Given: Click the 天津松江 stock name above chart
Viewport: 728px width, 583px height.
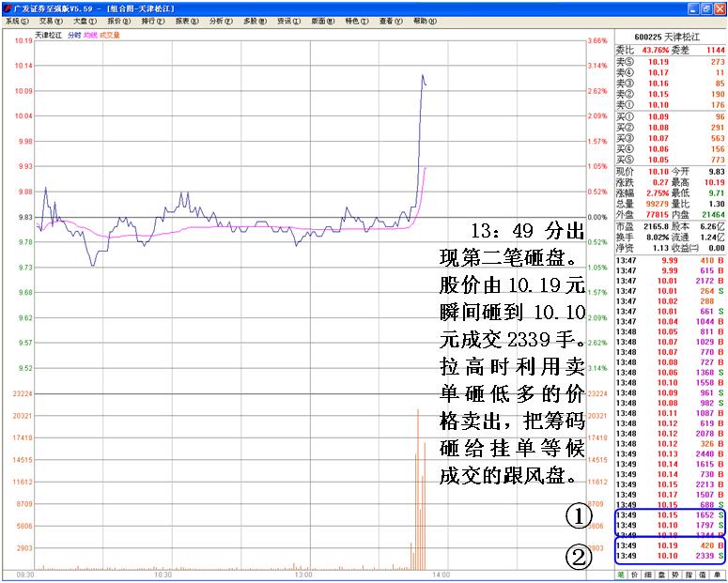Looking at the screenshot, I should point(48,35).
